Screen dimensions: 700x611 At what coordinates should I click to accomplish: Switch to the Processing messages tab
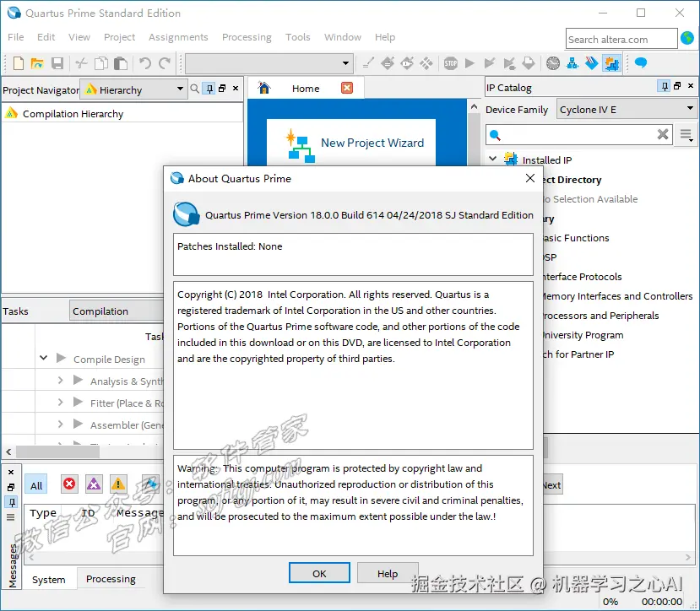111,578
